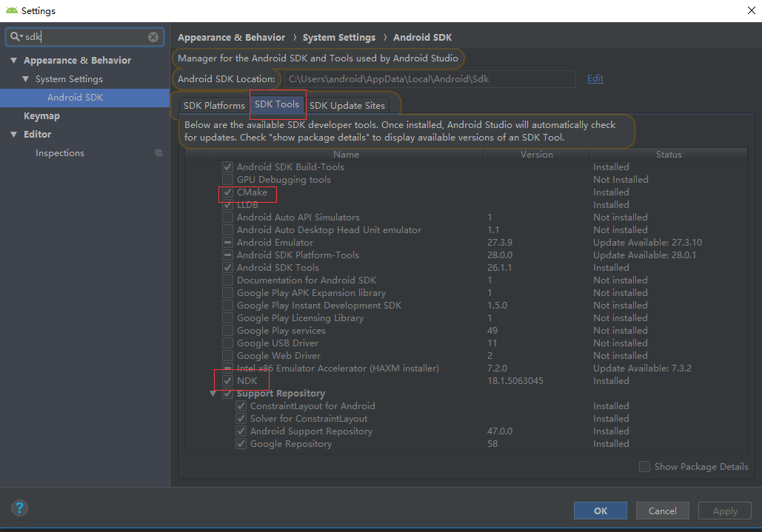Click Google Play services version 49
This screenshot has height=532, width=762.
(x=492, y=331)
